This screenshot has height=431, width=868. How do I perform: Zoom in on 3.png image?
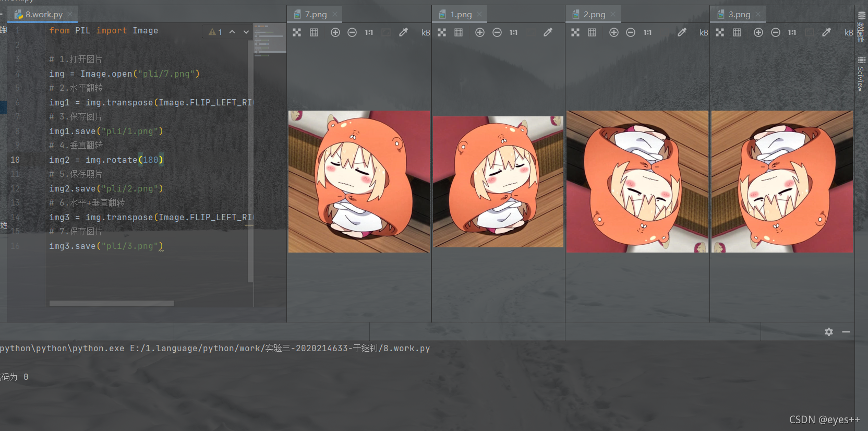(758, 32)
